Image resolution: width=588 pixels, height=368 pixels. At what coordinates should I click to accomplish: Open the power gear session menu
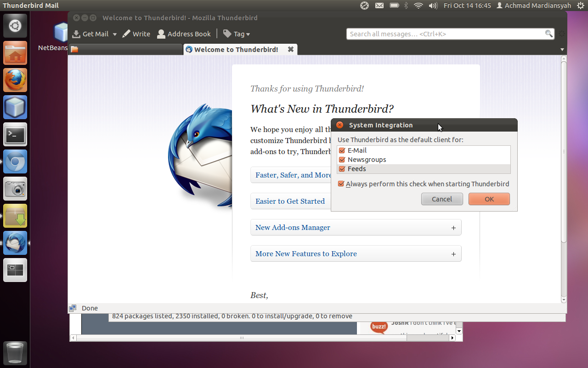(580, 6)
